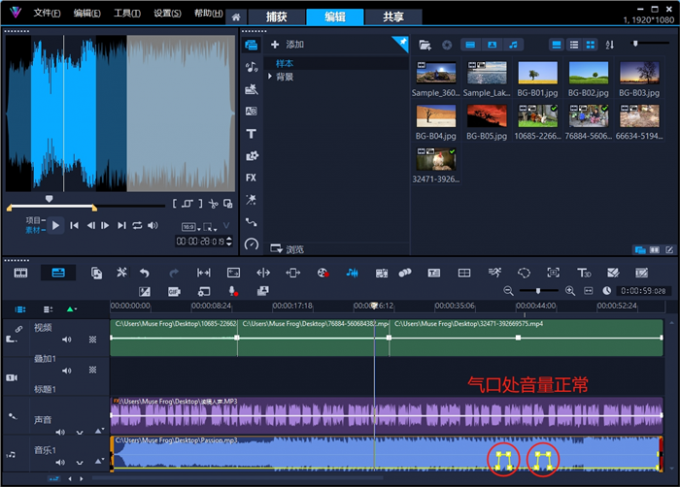Open 文件 menu
680x487 pixels.
click(46, 13)
